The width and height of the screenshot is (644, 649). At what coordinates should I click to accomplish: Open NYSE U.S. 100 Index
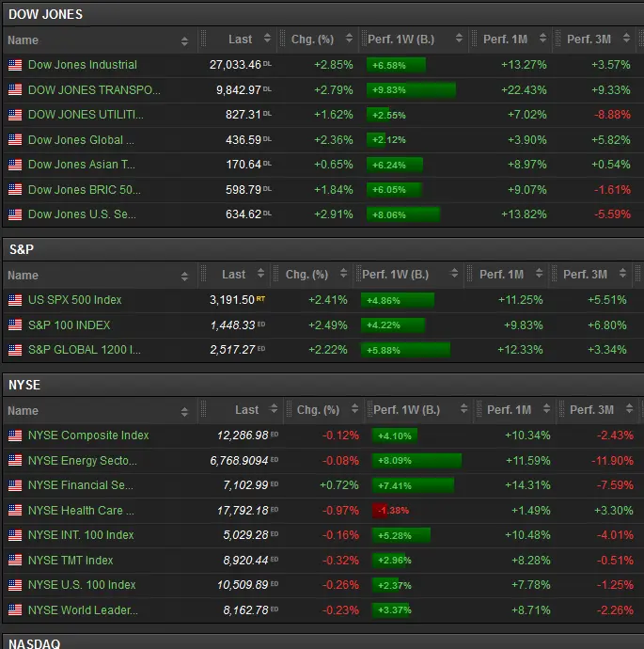82,585
